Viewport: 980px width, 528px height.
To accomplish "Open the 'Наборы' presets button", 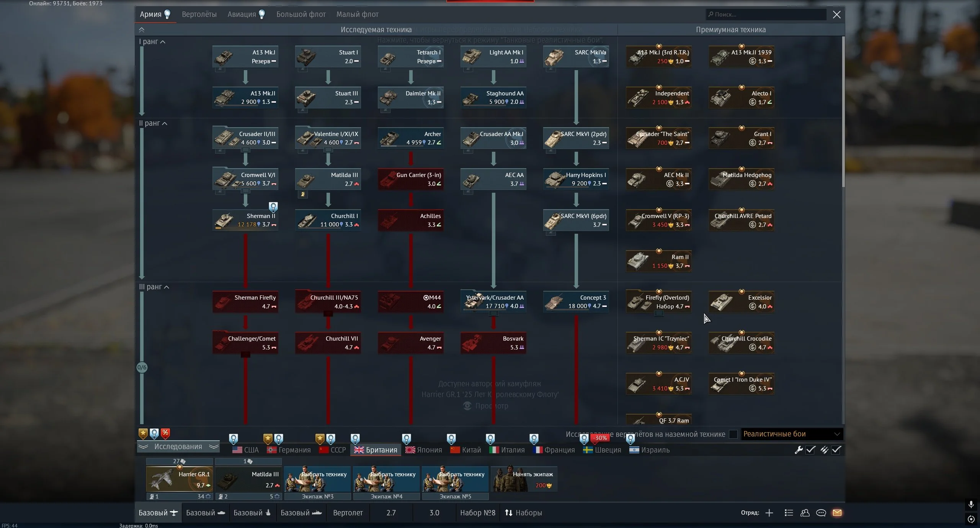I will click(x=523, y=513).
